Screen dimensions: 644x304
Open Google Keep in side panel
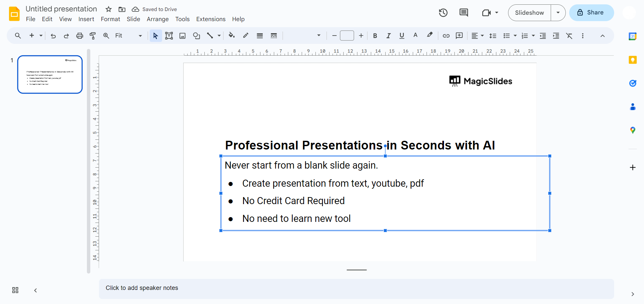[633, 60]
